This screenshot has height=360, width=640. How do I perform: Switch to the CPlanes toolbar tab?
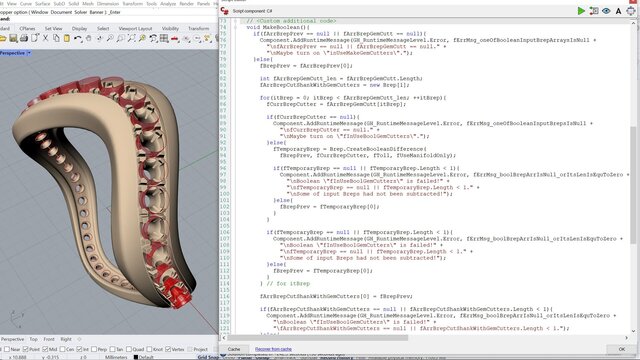[27, 29]
